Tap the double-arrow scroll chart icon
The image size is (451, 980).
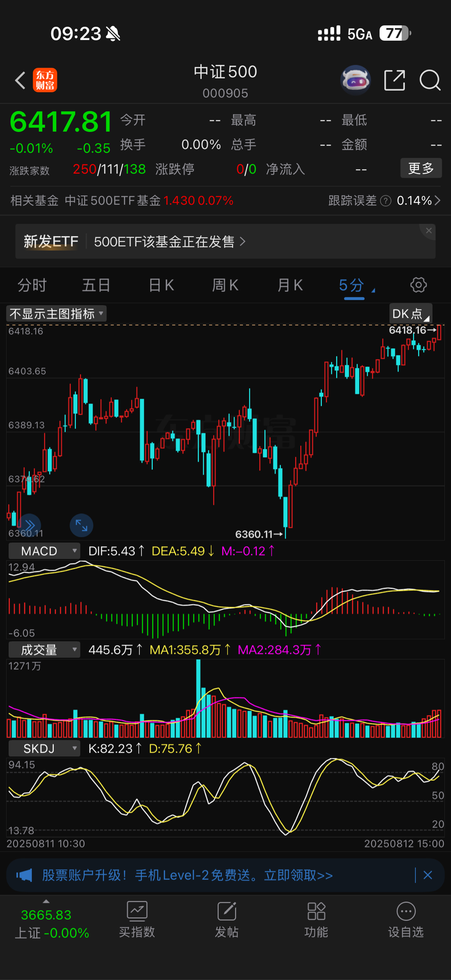tap(30, 525)
